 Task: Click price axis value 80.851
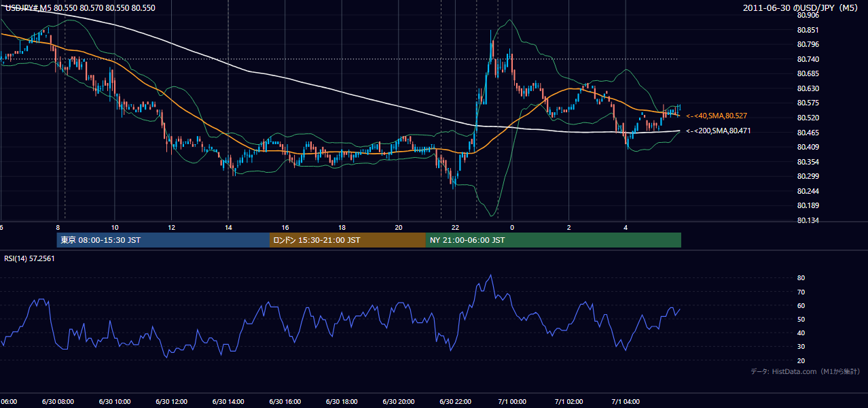pyautogui.click(x=808, y=30)
